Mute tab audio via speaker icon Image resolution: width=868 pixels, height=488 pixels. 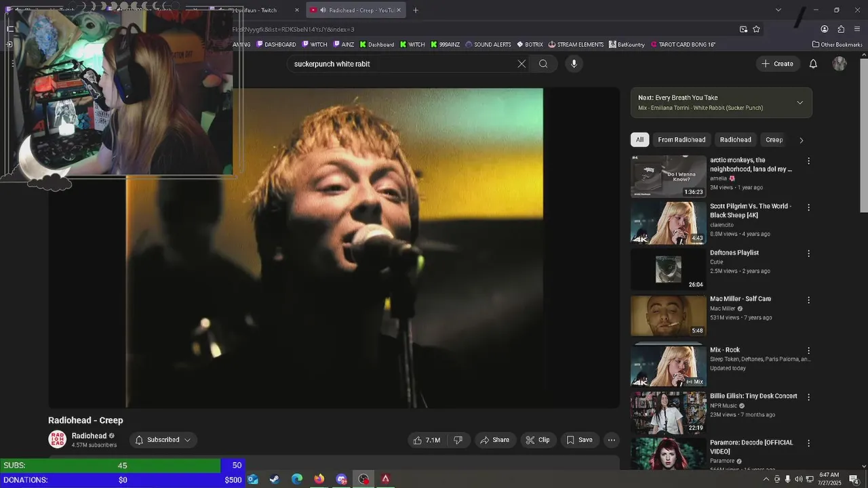[x=323, y=10]
